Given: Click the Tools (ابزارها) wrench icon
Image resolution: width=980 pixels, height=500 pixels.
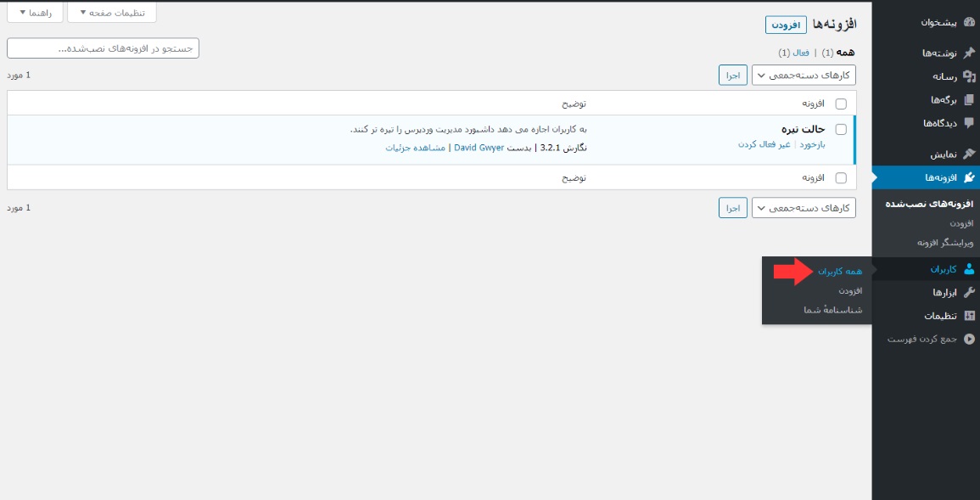Looking at the screenshot, I should 969,293.
